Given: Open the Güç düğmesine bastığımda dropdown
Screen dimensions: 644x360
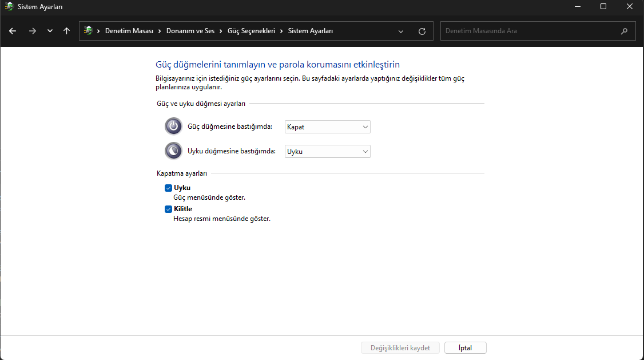Looking at the screenshot, I should (327, 126).
